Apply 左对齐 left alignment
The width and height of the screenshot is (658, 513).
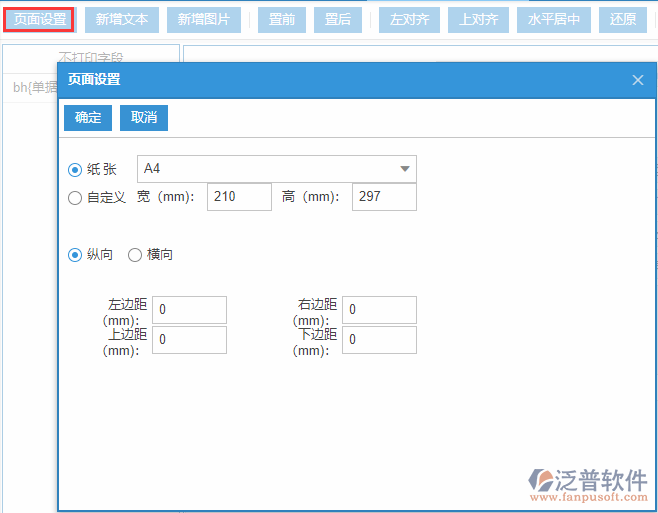pyautogui.click(x=409, y=19)
